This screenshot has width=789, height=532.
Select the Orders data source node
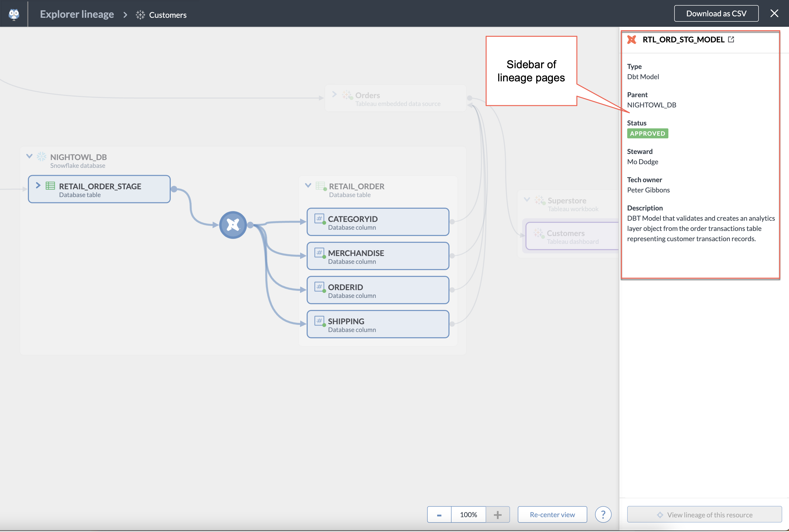(x=396, y=98)
